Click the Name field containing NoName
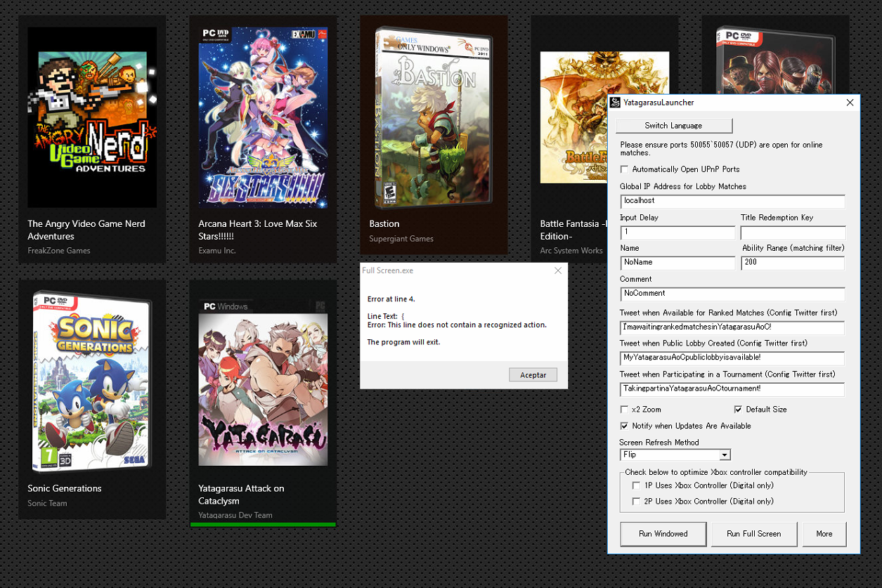The height and width of the screenshot is (588, 882). coord(677,263)
